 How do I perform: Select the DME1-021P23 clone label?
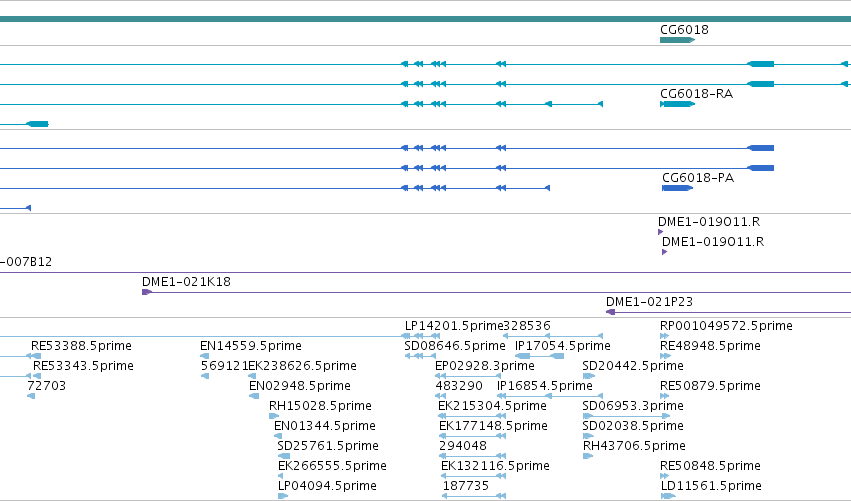649,302
